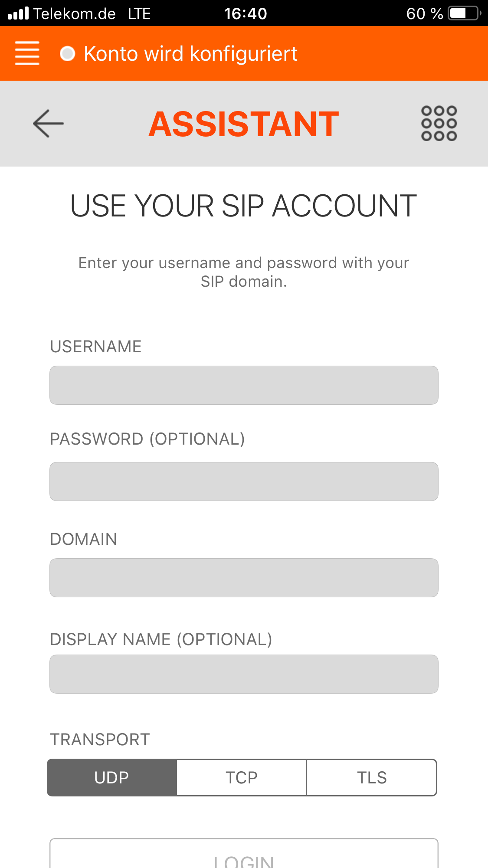Tap the Telekom.de carrier label
The width and height of the screenshot is (488, 868).
(x=74, y=13)
